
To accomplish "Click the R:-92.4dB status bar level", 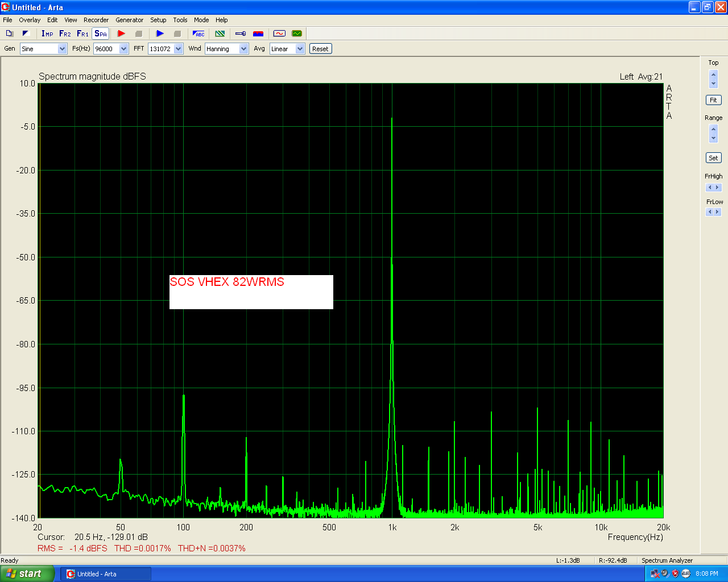I will click(x=613, y=560).
